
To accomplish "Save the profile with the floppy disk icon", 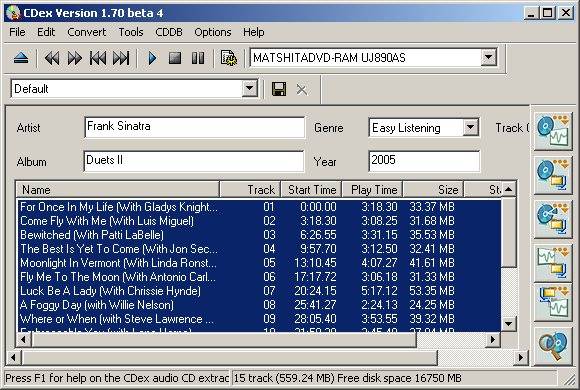I will 279,89.
